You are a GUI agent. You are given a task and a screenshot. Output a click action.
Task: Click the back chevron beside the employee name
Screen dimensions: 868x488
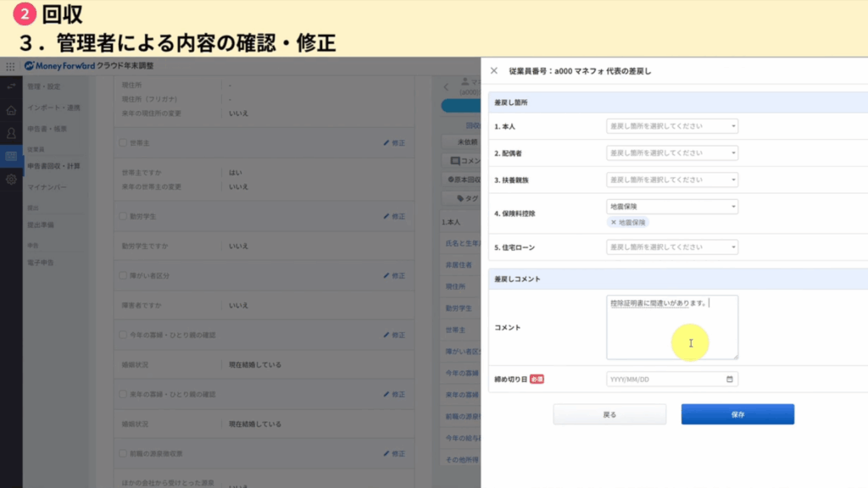point(446,86)
